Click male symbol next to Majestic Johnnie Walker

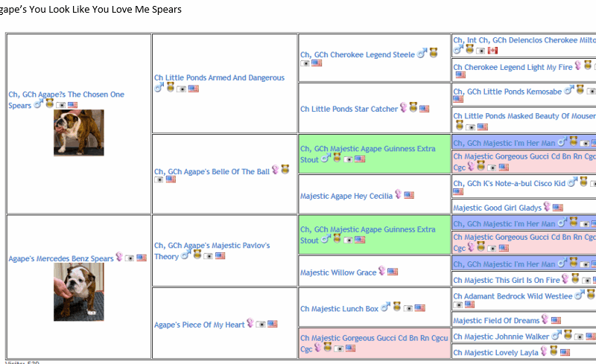click(557, 336)
